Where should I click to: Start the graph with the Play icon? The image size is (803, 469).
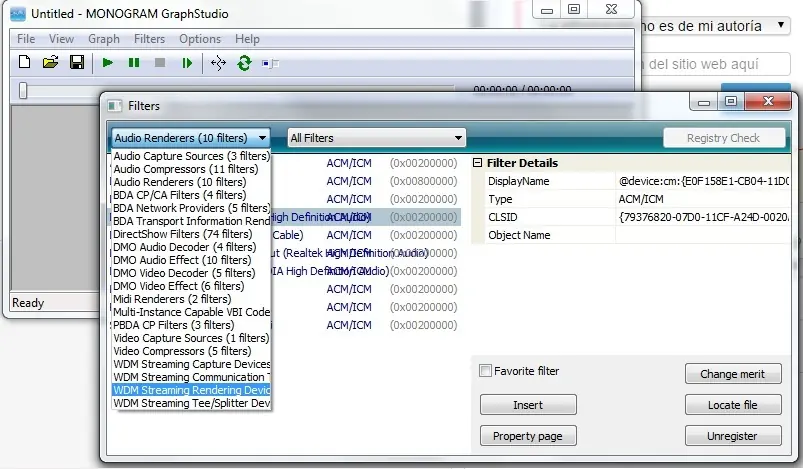[108, 63]
